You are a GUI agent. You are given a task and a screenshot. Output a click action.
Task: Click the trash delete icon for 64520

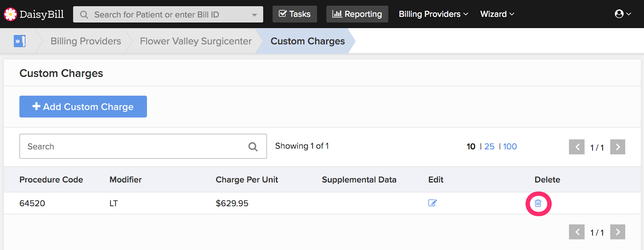click(538, 203)
